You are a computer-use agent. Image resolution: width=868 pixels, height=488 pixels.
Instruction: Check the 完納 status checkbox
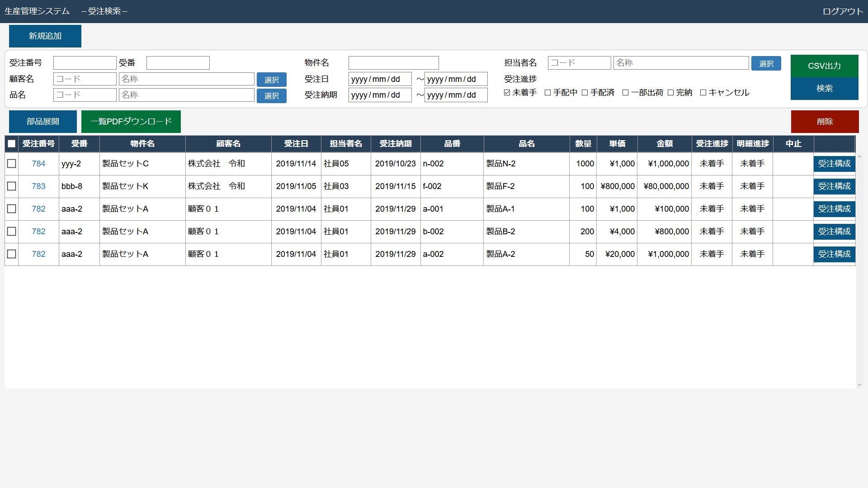pyautogui.click(x=670, y=93)
